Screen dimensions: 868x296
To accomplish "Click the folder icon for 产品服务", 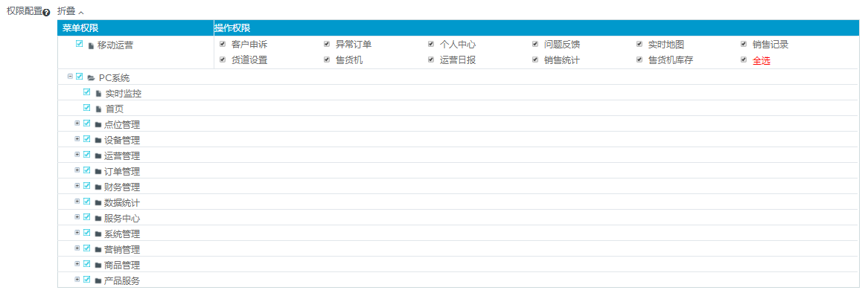I will point(98,281).
